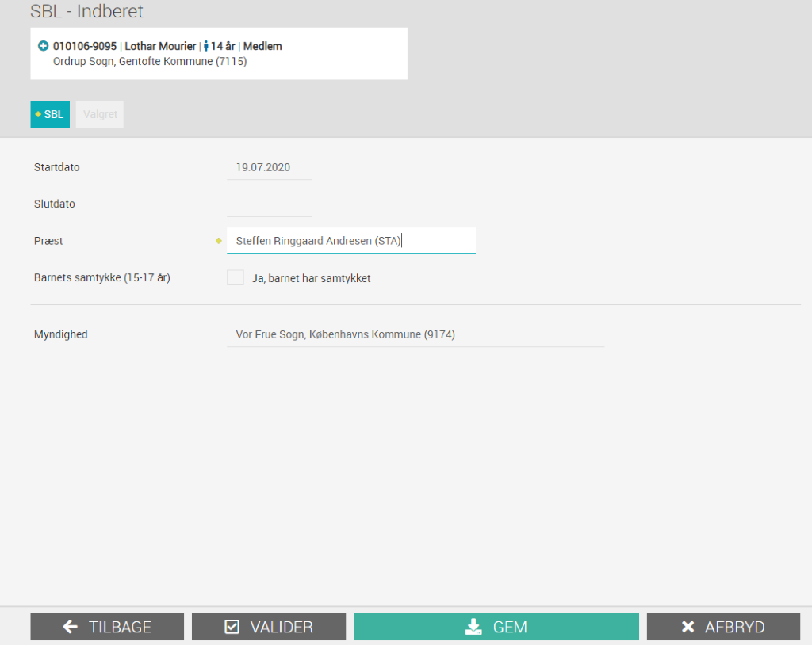Viewport: 812px width, 645px height.
Task: Click the Medlem status text
Action: 262,46
